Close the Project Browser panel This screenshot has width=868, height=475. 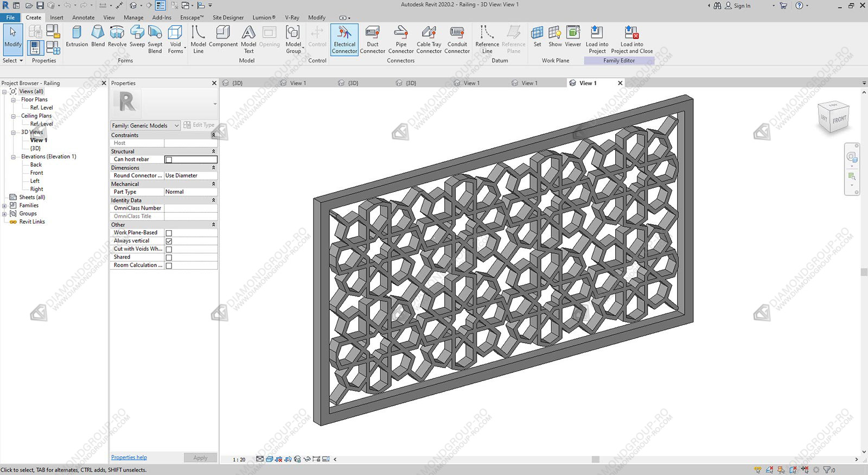point(104,83)
